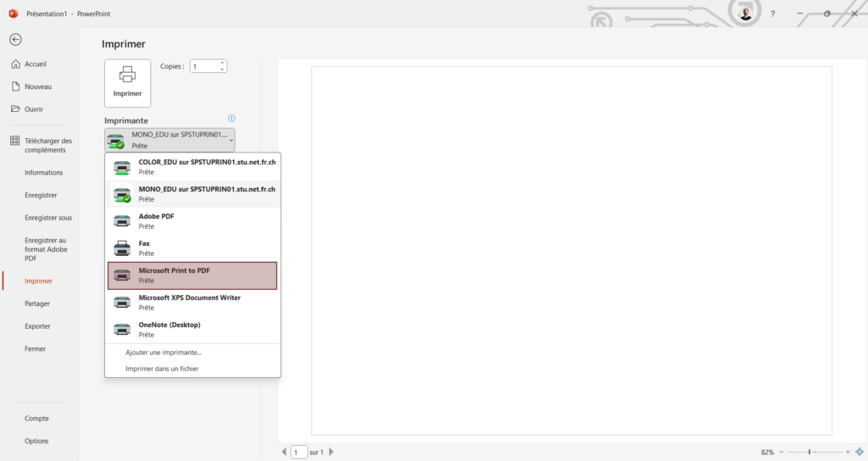The image size is (868, 461).
Task: Click the printer info icon beside Imprimante
Action: [231, 118]
